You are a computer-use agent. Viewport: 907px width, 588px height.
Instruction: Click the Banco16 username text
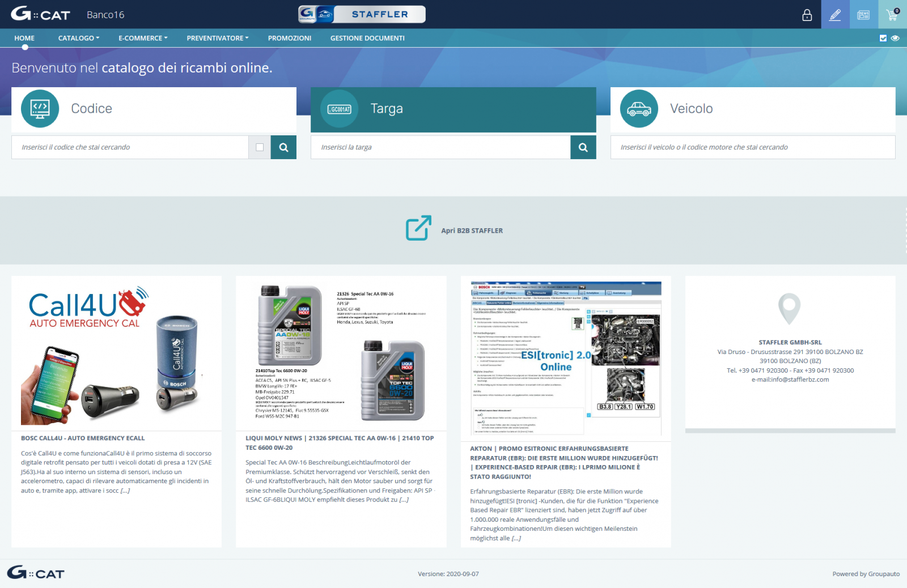[105, 15]
